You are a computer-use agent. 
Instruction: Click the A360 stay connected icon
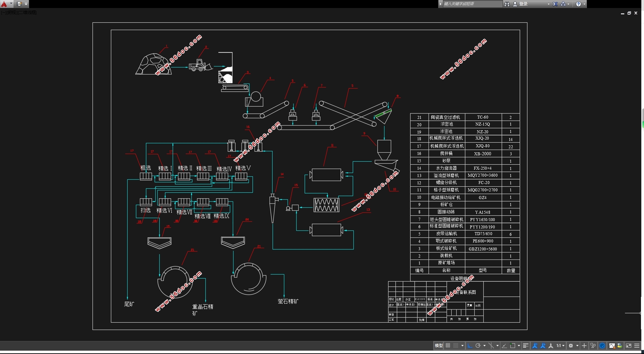(563, 4)
